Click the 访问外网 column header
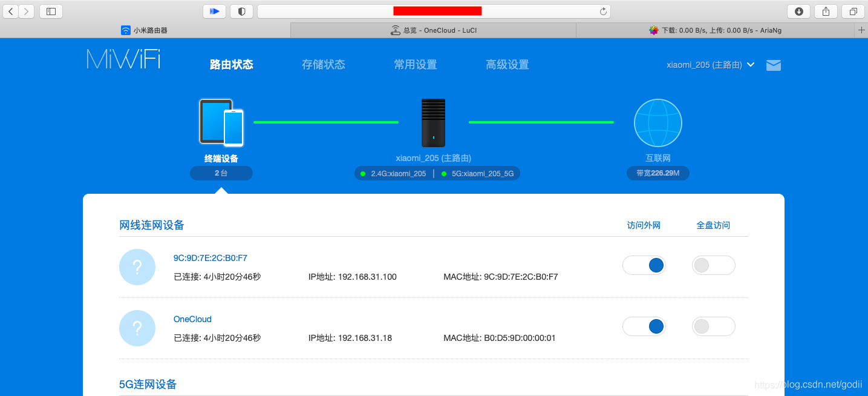This screenshot has height=396, width=868. pyautogui.click(x=644, y=225)
